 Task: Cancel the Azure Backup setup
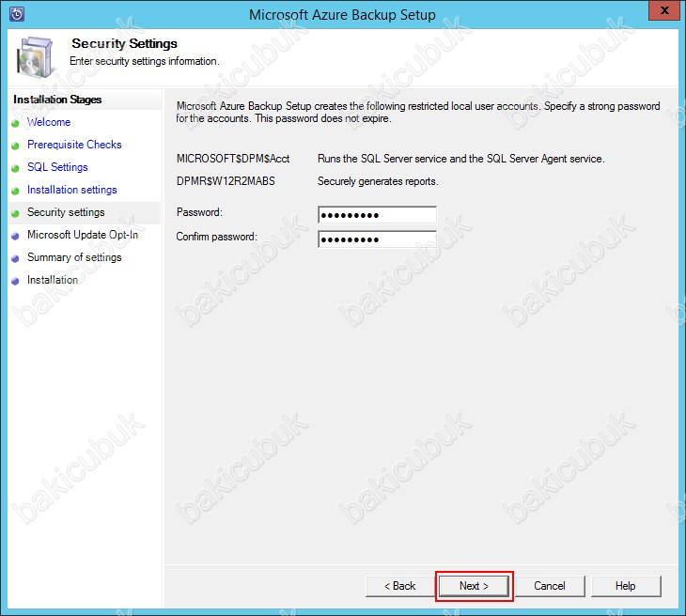pos(550,586)
